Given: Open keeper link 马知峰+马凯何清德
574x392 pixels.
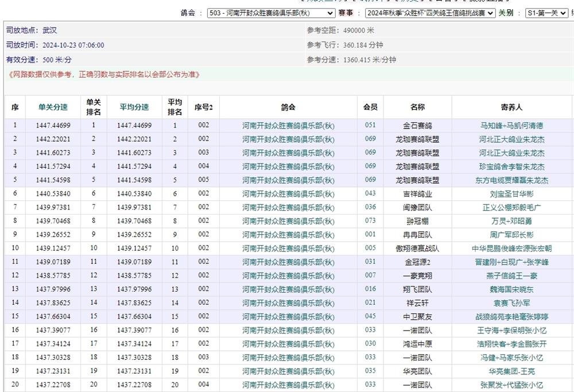Looking at the screenshot, I should [x=512, y=126].
